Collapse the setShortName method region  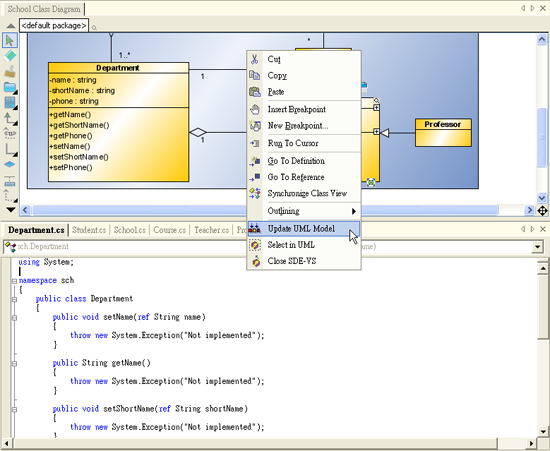click(14, 409)
